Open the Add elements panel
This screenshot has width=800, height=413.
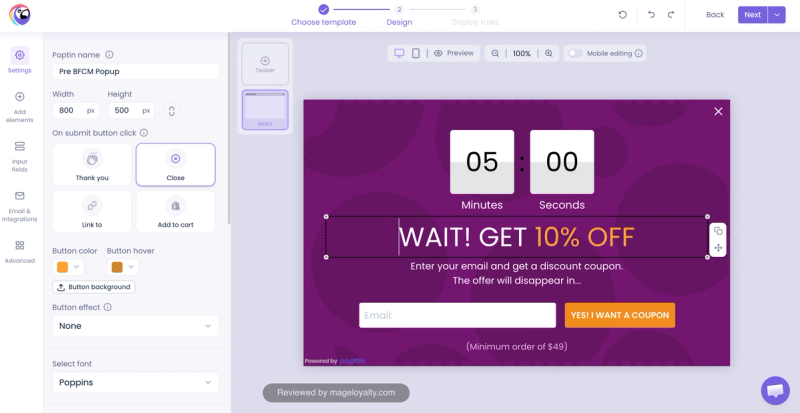(19, 108)
